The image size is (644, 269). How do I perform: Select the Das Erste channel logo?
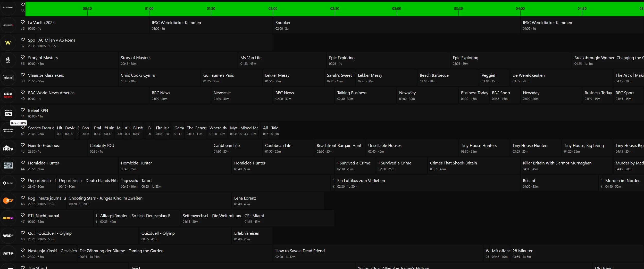[8, 183]
